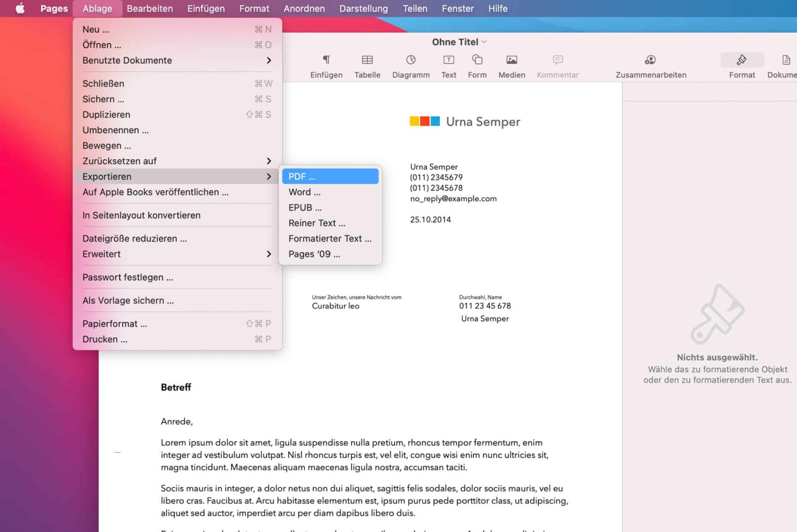This screenshot has height=532, width=797.
Task: Choose PDF export option
Action: point(330,176)
